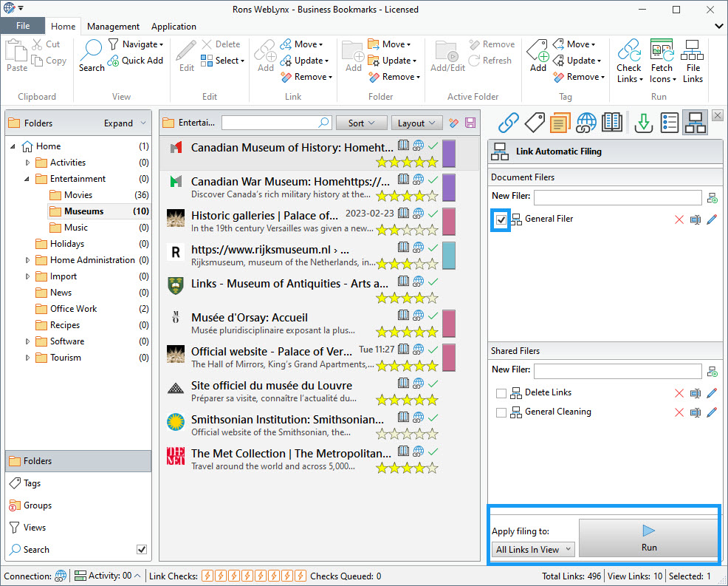Open the tags panel icon

coord(535,123)
